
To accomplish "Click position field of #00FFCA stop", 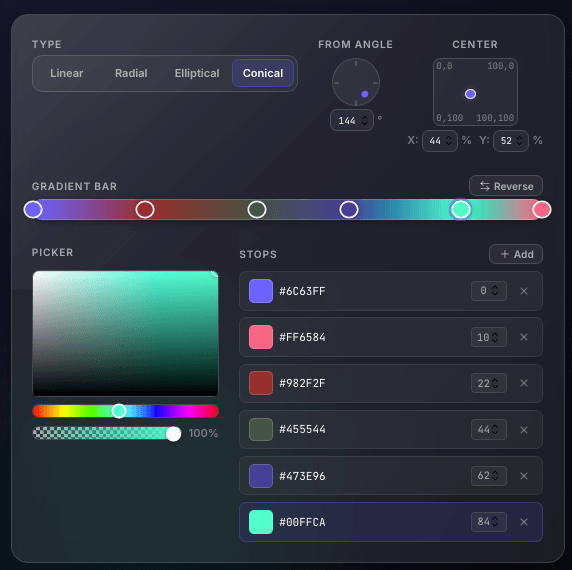I will (488, 522).
